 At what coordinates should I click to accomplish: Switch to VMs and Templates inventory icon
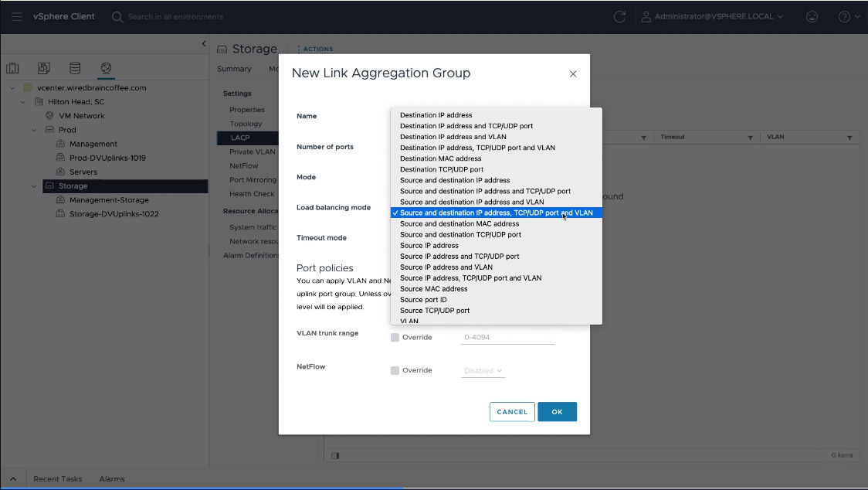pyautogui.click(x=44, y=69)
